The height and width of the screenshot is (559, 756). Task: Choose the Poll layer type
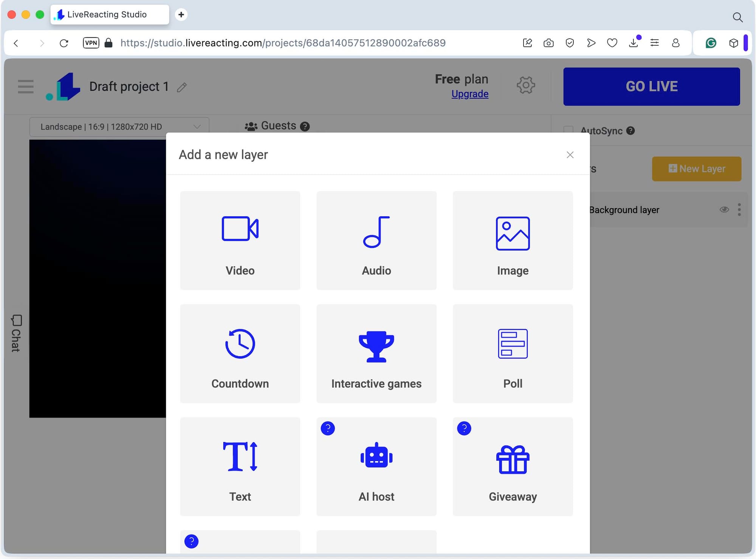(513, 353)
